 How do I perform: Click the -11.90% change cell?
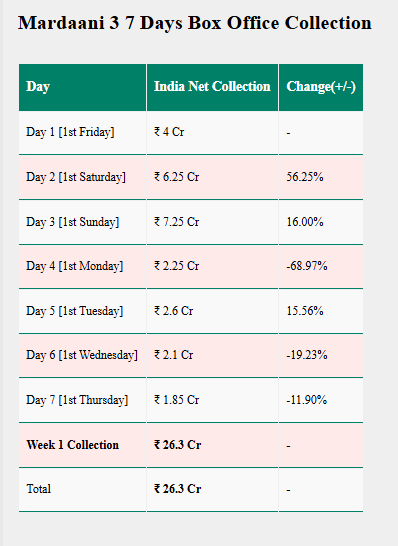[306, 400]
